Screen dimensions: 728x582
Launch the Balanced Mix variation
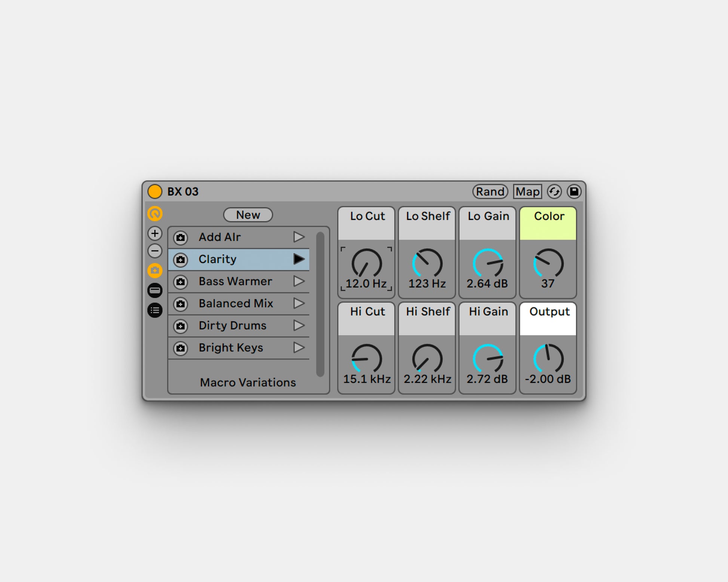299,303
